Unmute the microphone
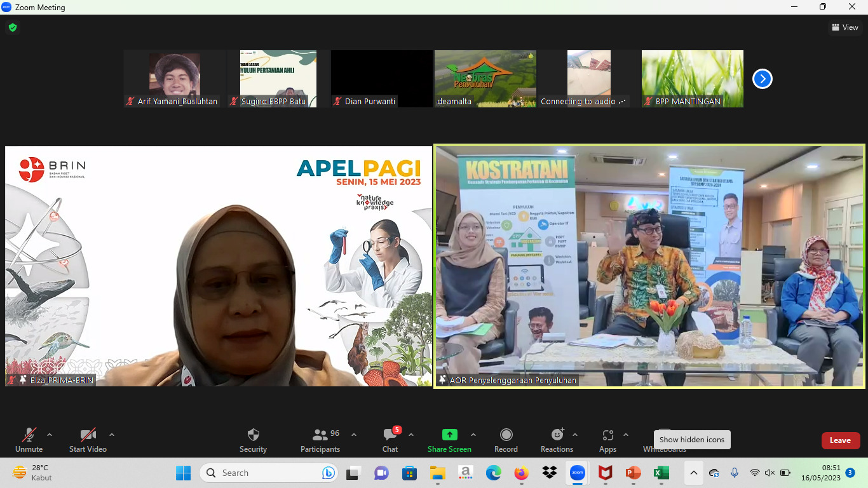Screen dimensions: 868x488 [29, 440]
